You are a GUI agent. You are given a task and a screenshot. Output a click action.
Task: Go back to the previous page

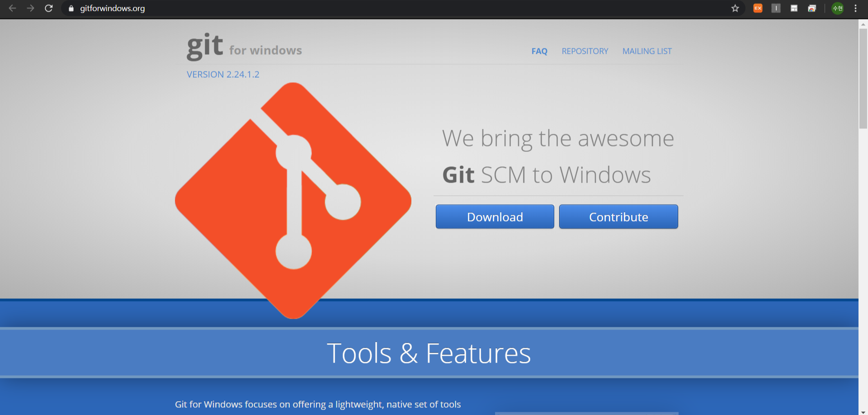pos(12,8)
